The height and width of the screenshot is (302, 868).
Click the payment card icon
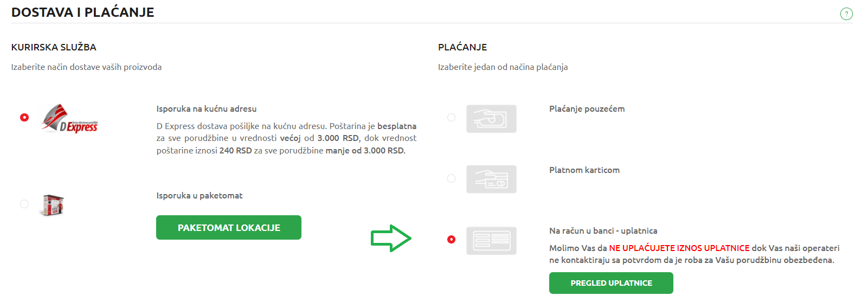coord(491,179)
